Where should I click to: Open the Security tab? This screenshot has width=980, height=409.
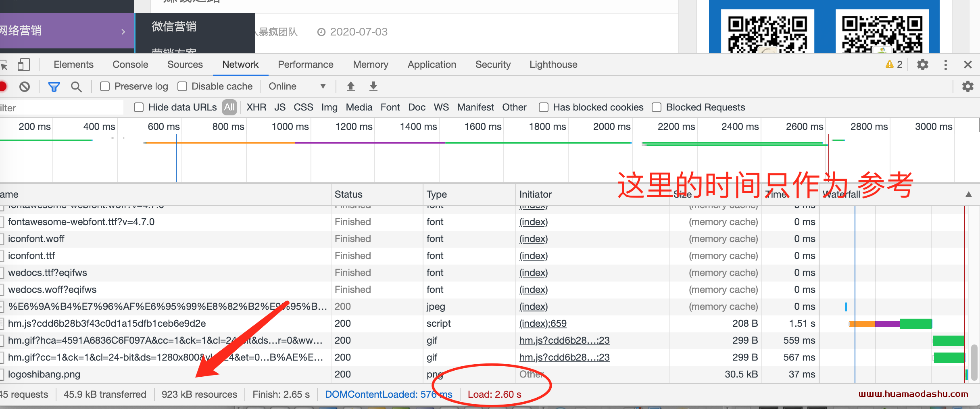[493, 65]
